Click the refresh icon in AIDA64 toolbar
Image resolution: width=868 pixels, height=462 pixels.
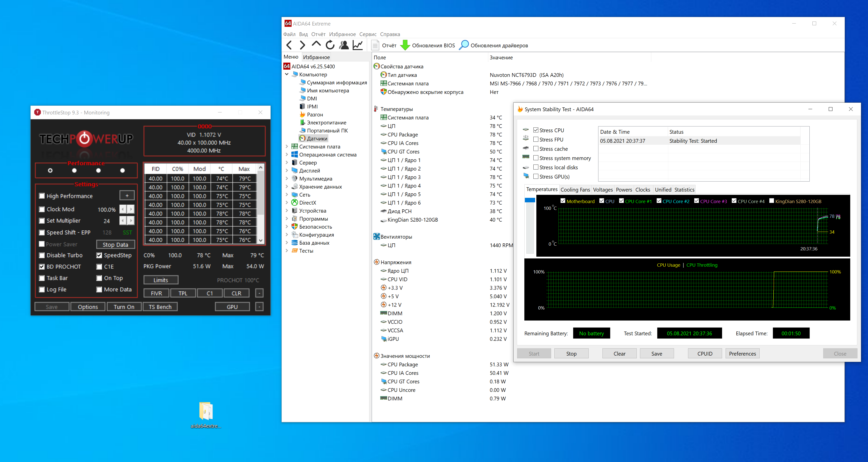click(330, 45)
